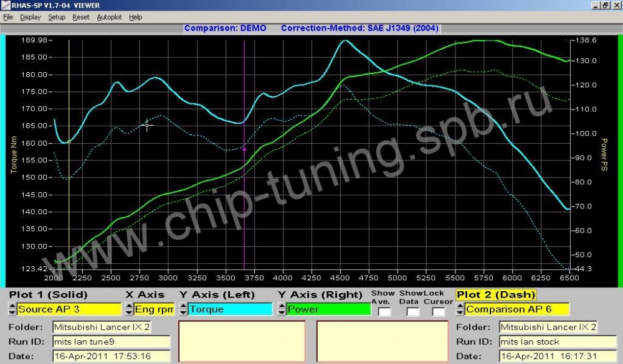Open the Source AP 3 plot selector
623x364 pixels.
69,309
